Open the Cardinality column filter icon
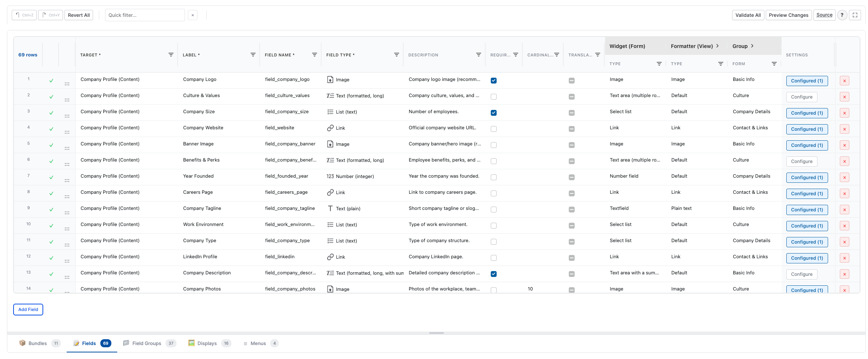The image size is (868, 359). (557, 55)
